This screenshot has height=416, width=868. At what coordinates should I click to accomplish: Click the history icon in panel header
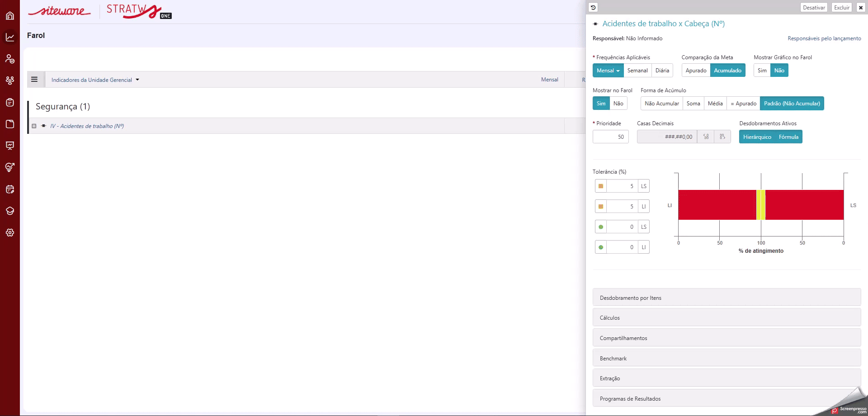point(593,7)
